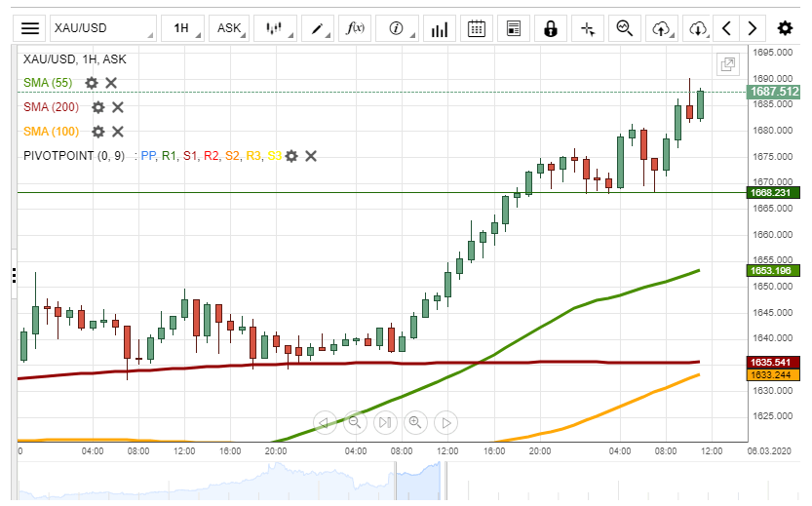Screen dimensions: 812x506
Task: Click the left side panel dotted handle
Action: pos(14,276)
